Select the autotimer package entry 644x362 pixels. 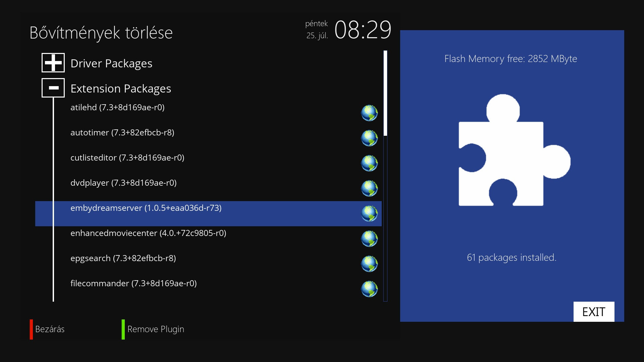pos(122,133)
